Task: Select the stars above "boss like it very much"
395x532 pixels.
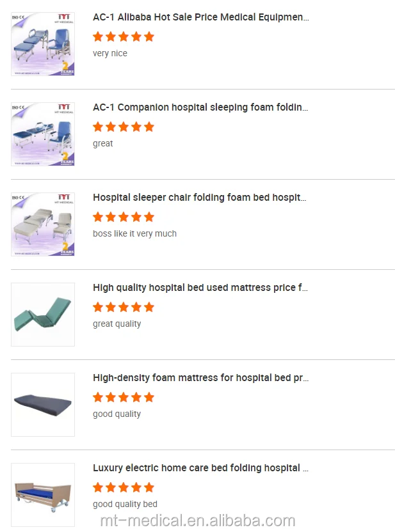Action: pos(124,217)
